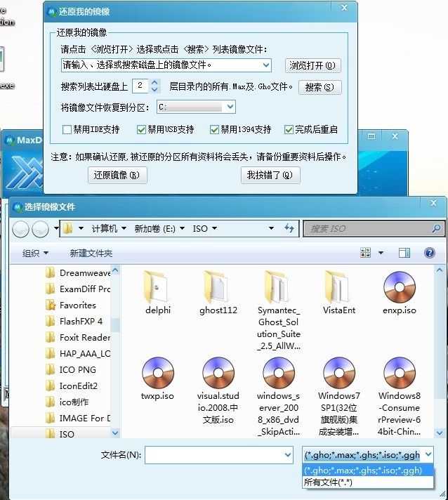The width and height of the screenshot is (448, 500).
Task: Increase the directory depth spinner
Action: pyautogui.click(x=154, y=83)
